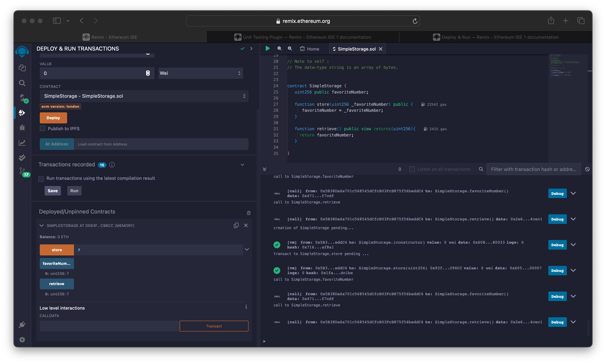Clear the terminal console icon
The height and width of the screenshot is (364, 606).
587,169
